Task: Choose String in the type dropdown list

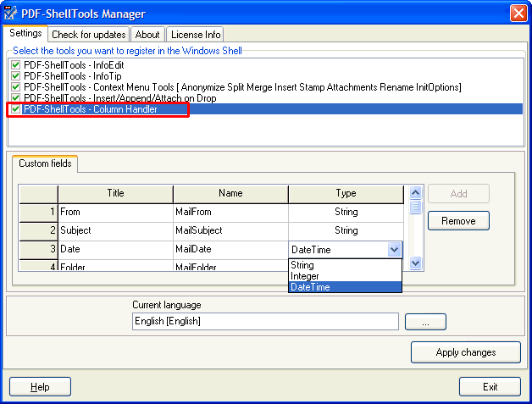Action: 345,265
